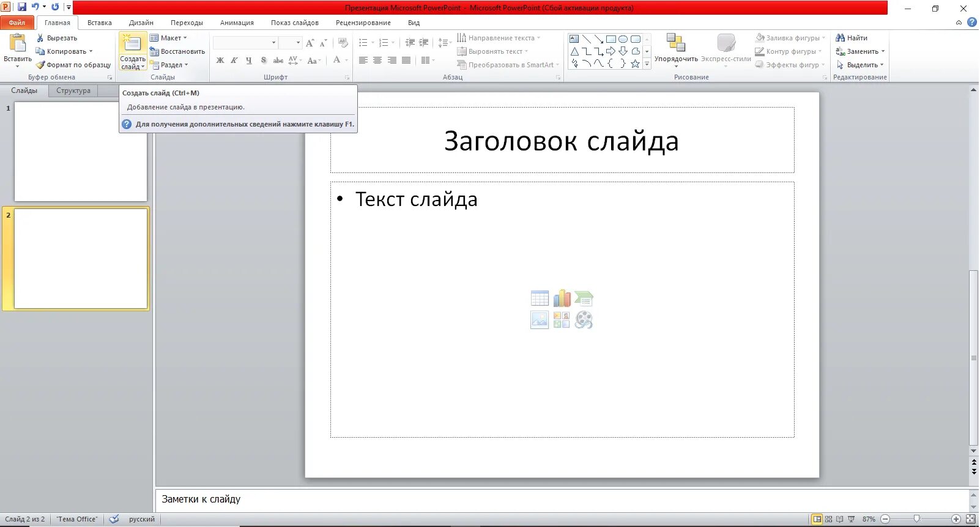This screenshot has height=527, width=980.
Task: Toggle Center text alignment
Action: click(377, 61)
